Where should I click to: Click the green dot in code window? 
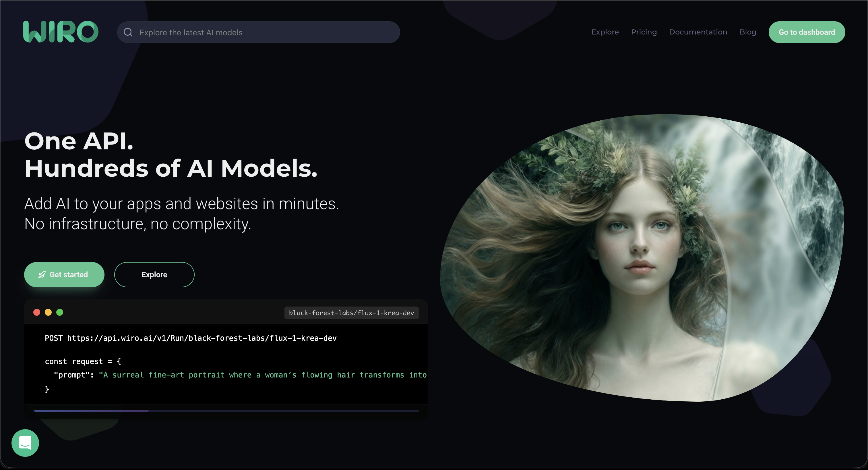pos(60,312)
